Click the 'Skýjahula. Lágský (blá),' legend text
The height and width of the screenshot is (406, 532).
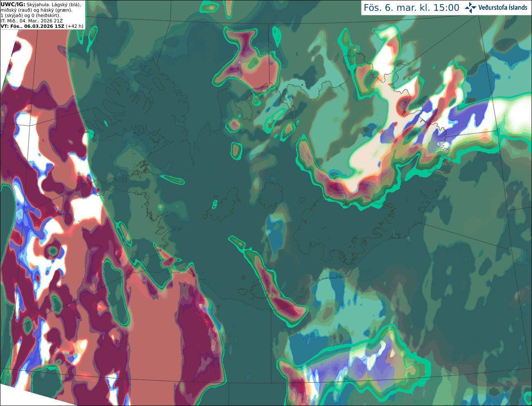tap(54, 5)
